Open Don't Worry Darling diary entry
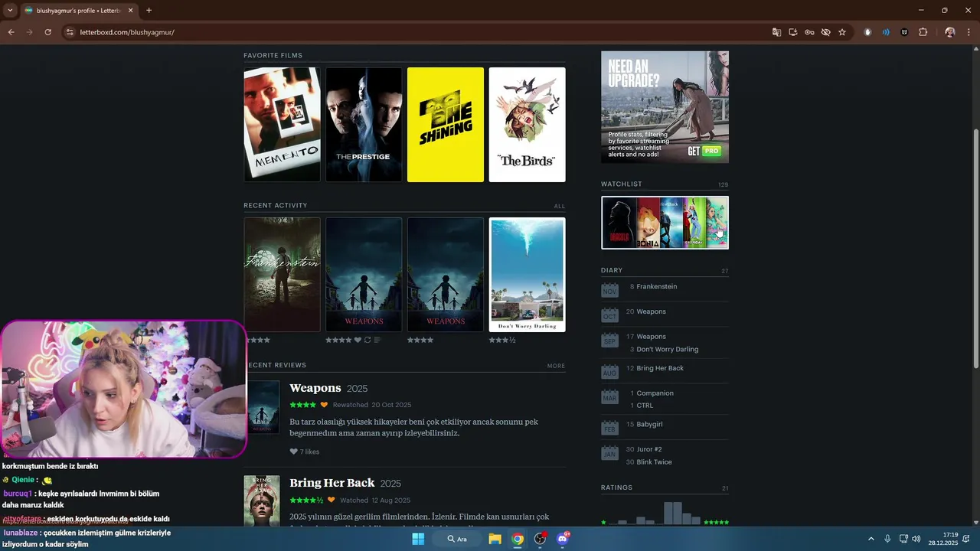This screenshot has height=551, width=980. coord(668,349)
